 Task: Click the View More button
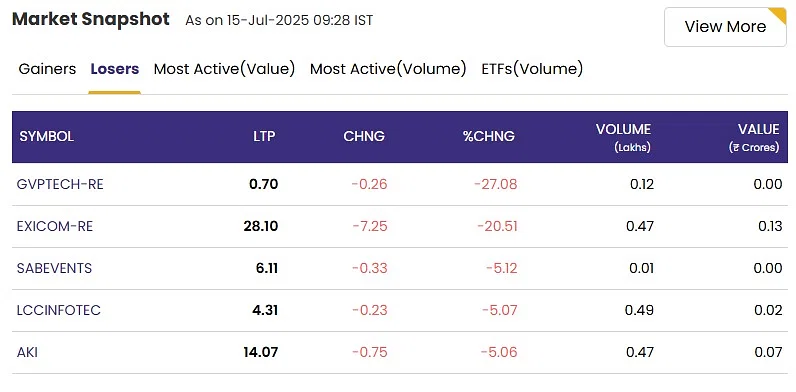pyautogui.click(x=725, y=27)
